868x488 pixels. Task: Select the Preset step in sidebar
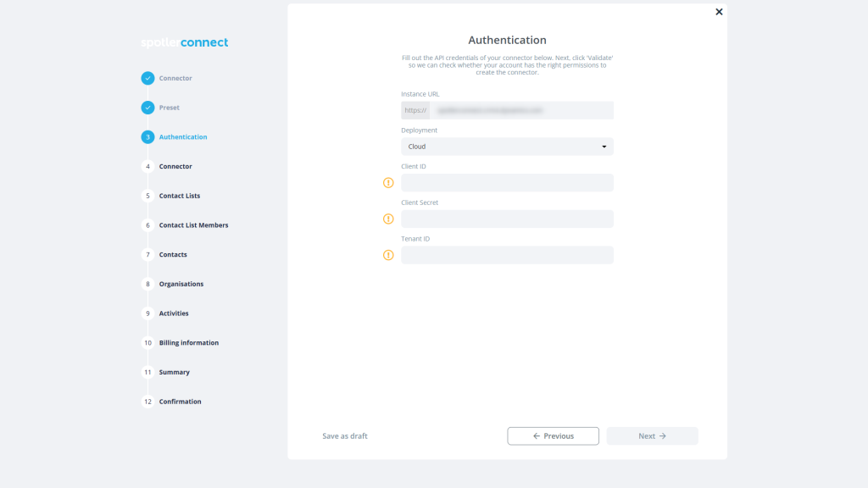pos(170,108)
